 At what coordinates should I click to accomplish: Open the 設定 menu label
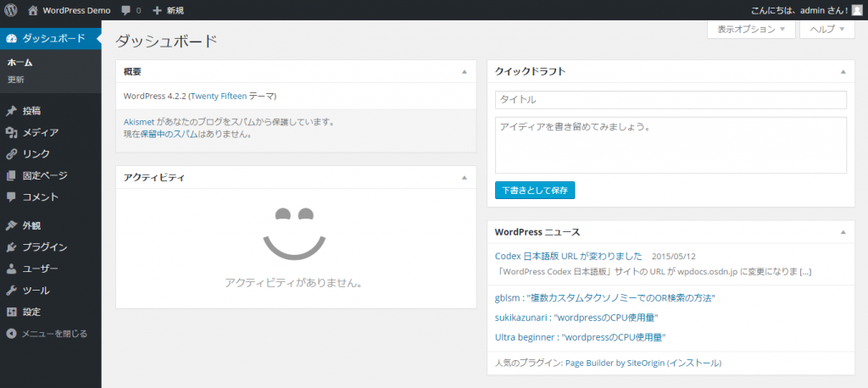[31, 312]
